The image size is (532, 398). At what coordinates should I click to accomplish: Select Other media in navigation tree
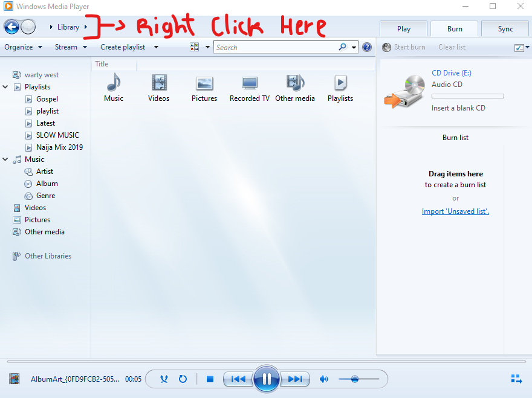(x=45, y=232)
